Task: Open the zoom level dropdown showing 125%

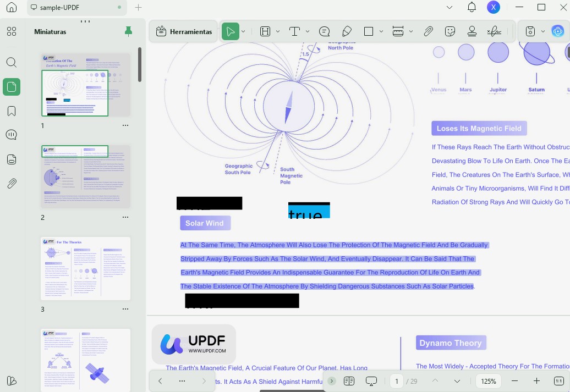Action: click(x=488, y=380)
